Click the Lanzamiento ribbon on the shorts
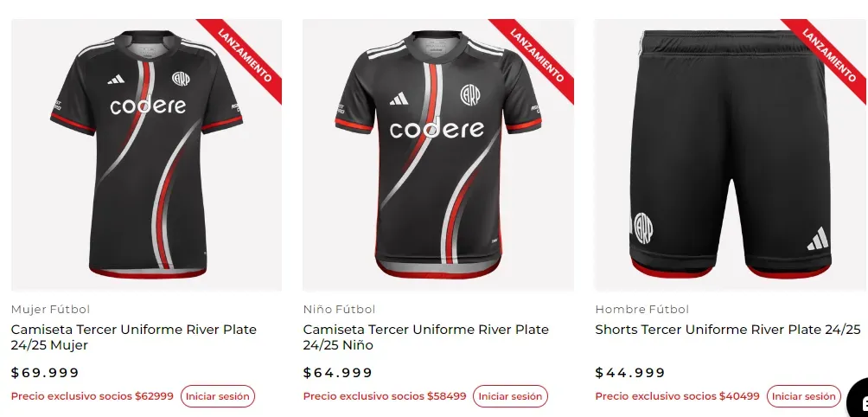 click(x=830, y=54)
